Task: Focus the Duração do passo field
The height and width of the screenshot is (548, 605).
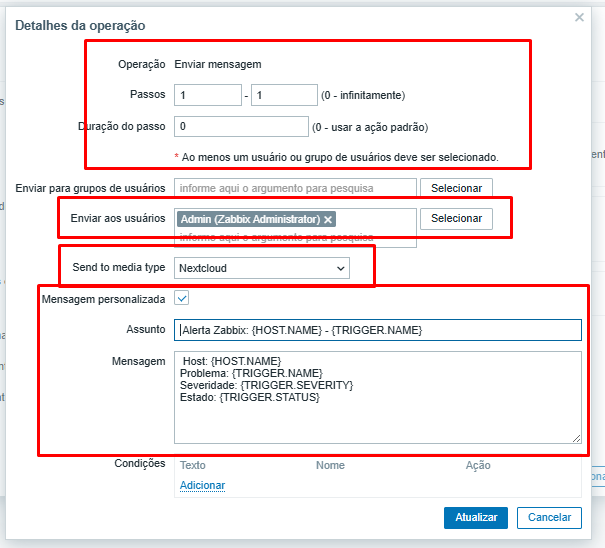Action: tap(241, 127)
